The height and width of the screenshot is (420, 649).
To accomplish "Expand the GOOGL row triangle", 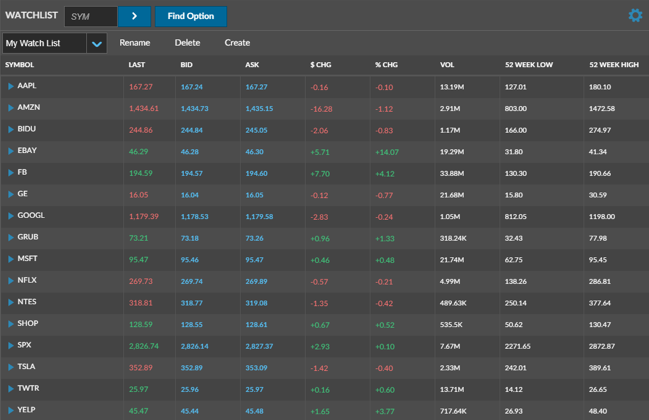I will [x=11, y=216].
